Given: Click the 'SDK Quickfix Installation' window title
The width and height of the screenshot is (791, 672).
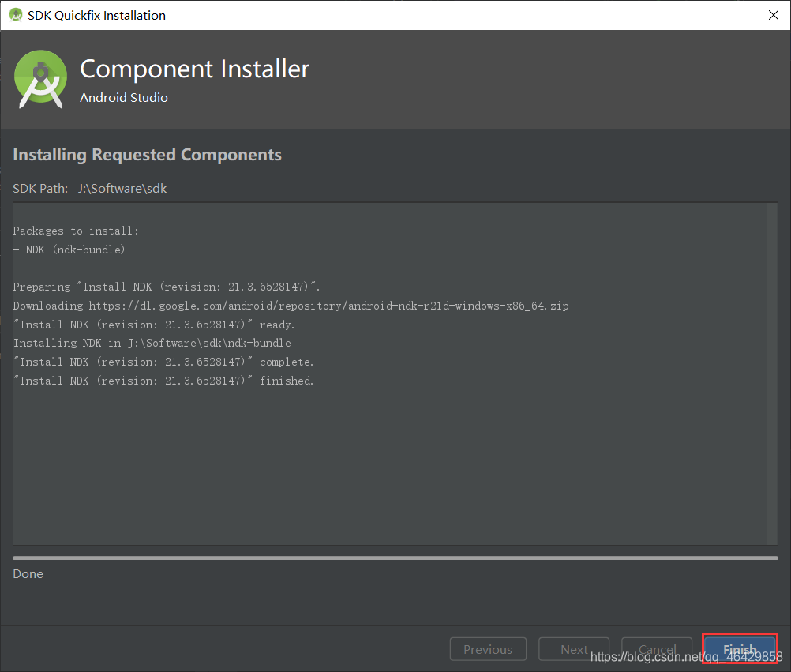Looking at the screenshot, I should (x=96, y=16).
